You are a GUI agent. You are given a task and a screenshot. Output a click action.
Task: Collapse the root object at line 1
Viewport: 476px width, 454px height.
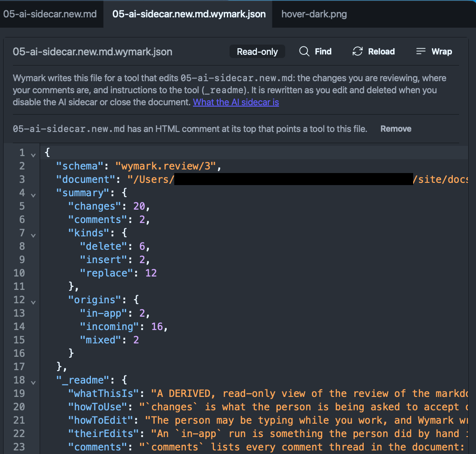pyautogui.click(x=33, y=155)
